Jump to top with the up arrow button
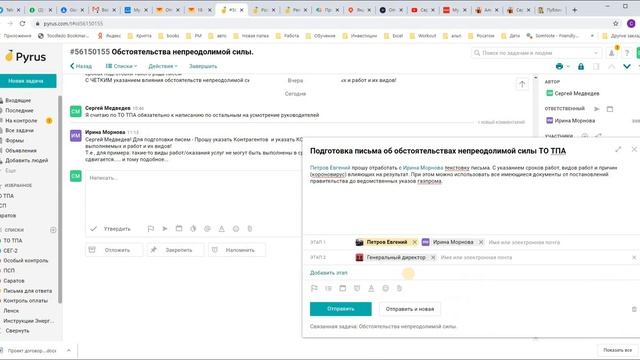Image resolution: width=640 pixels, height=360 pixels. [x=522, y=84]
